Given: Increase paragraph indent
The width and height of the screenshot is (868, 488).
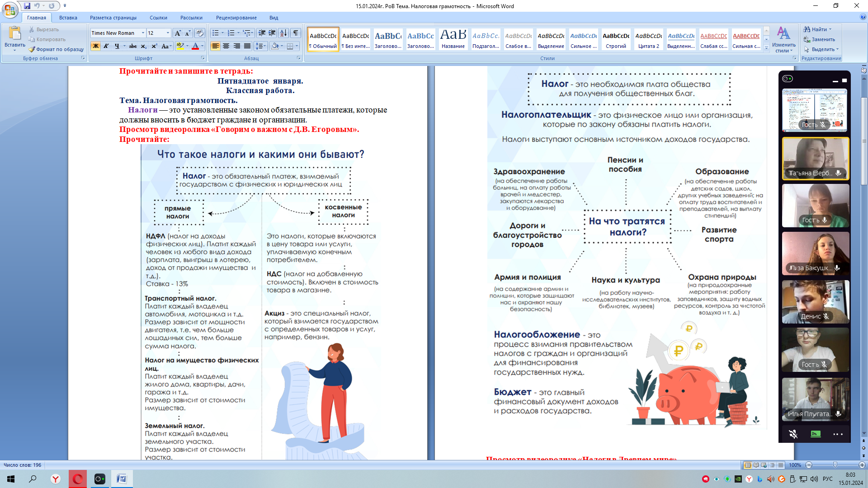Looking at the screenshot, I should pos(272,33).
